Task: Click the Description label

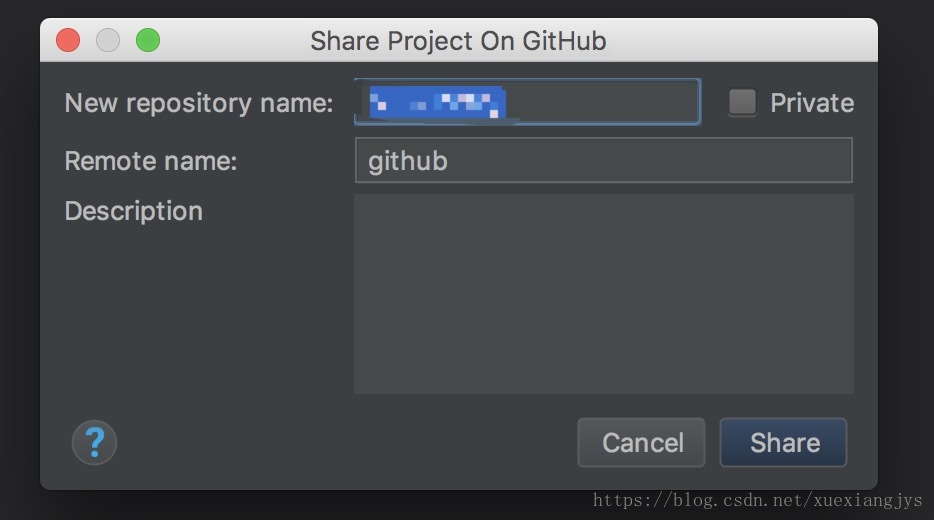Action: [133, 211]
